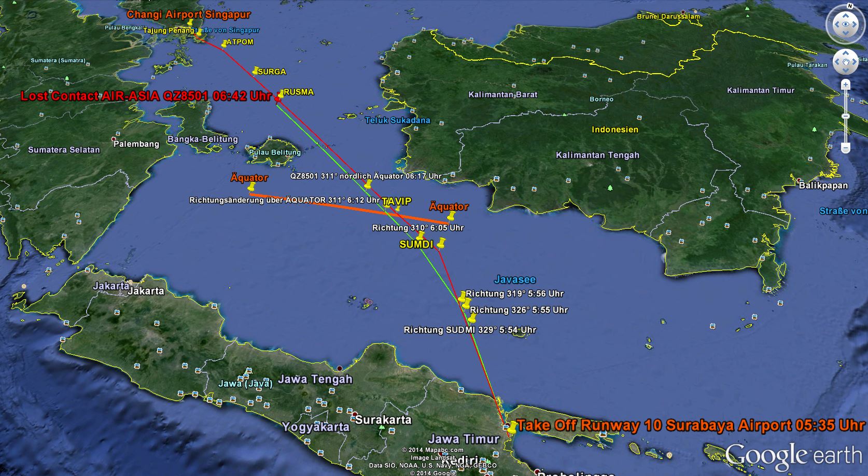Select the SURGA waypoint pin
Viewport: 868px width, 476px height.
(x=255, y=71)
